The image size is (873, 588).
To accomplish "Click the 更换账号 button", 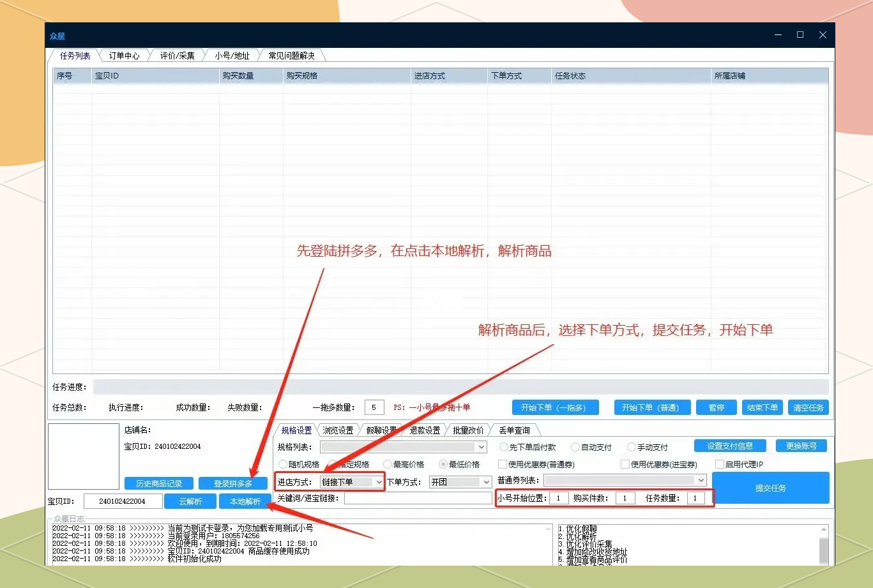I will [x=801, y=446].
